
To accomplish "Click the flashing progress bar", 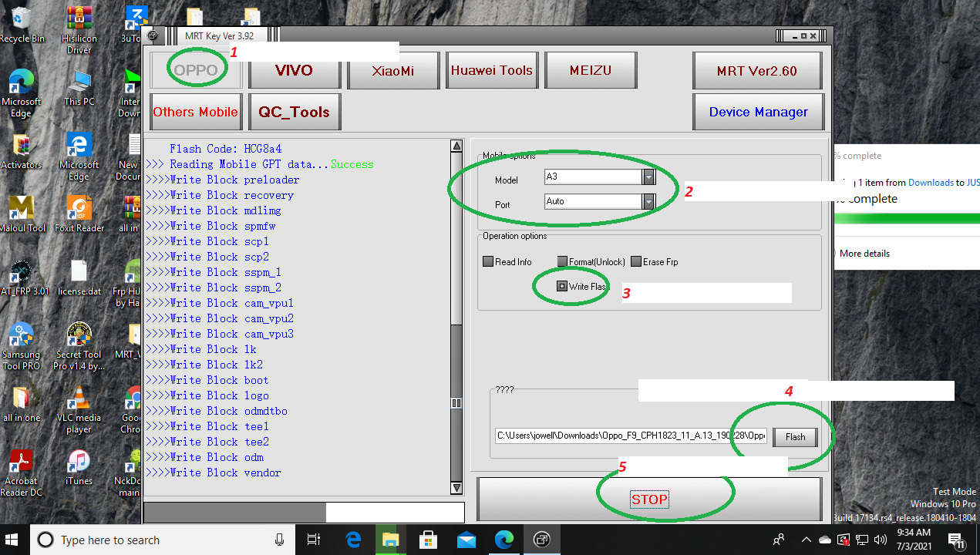I will 304,513.
